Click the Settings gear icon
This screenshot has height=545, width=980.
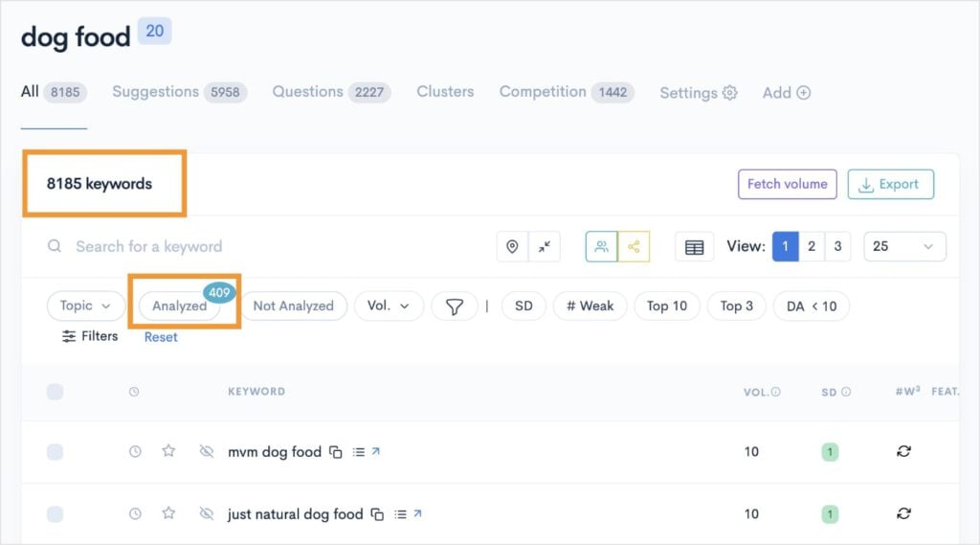(729, 93)
